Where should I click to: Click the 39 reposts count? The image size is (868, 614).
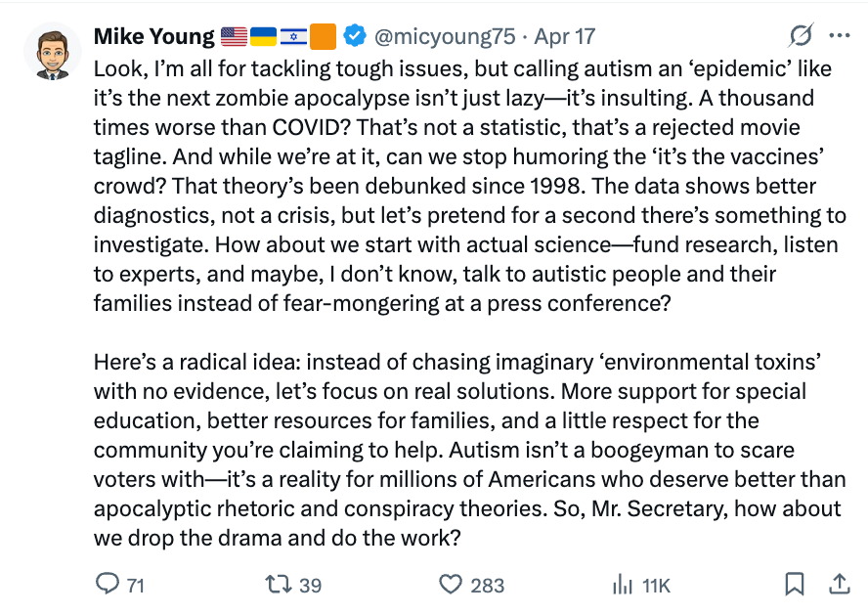[x=310, y=585]
